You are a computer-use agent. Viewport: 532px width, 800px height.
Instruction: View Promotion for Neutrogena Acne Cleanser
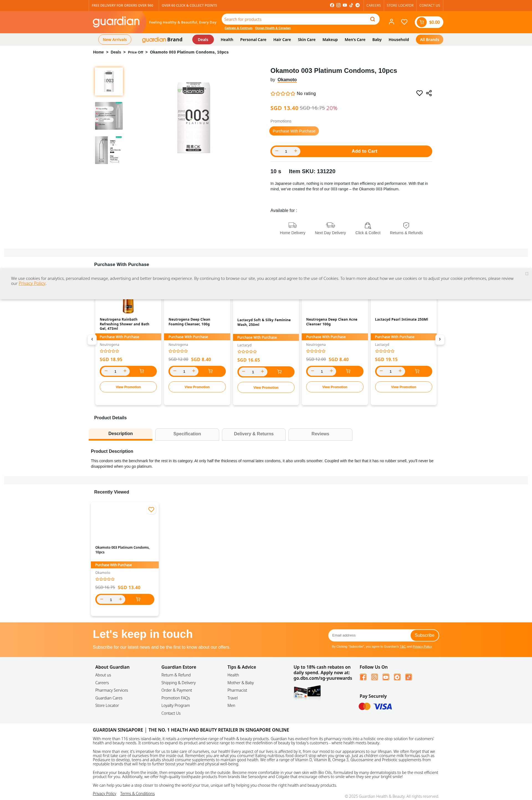pyautogui.click(x=334, y=387)
